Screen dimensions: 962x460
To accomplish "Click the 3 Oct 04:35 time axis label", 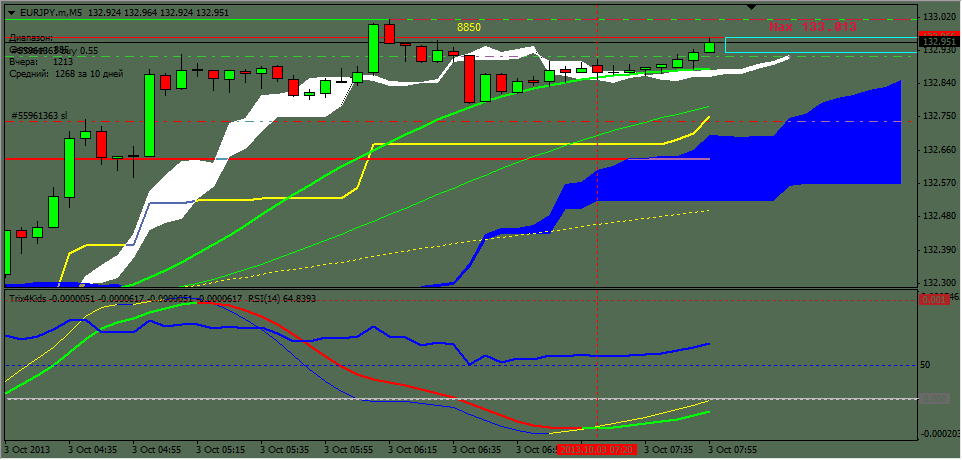I will [x=93, y=450].
